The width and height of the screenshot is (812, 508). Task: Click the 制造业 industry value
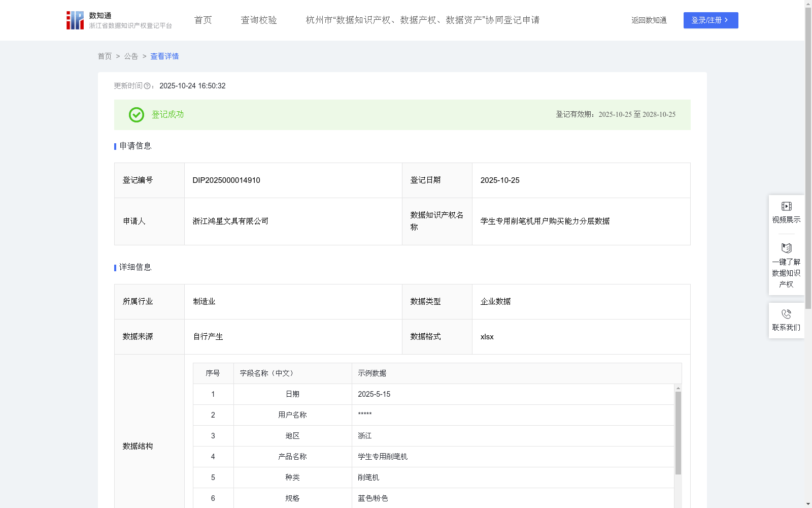pos(204,301)
